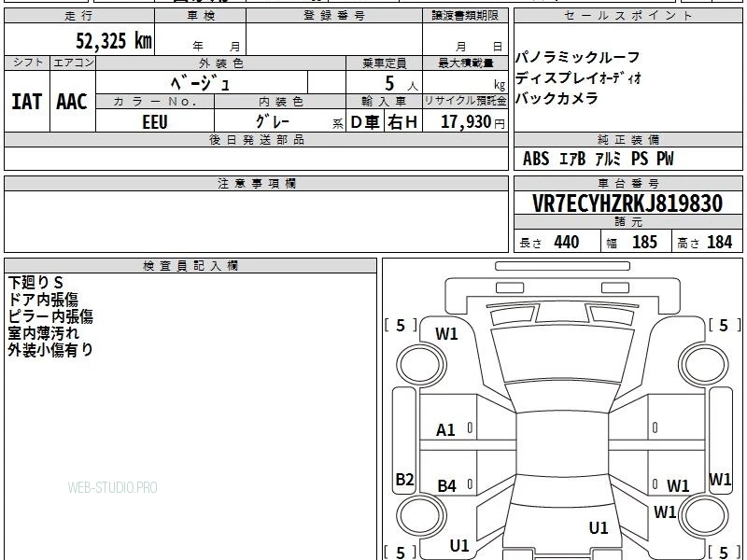Select the inspector note 下廻りS
The width and height of the screenshot is (747, 560).
(35, 283)
